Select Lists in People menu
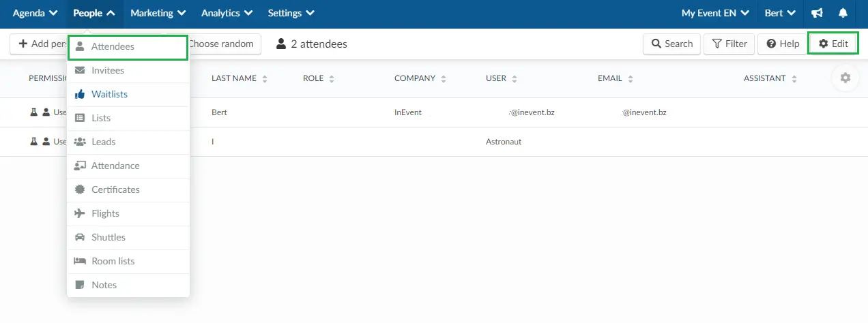Screen dimensions: 868x323 pos(128,119)
